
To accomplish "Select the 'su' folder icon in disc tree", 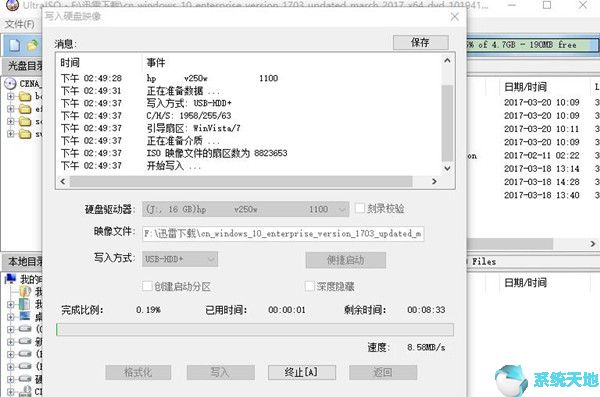I will point(25,134).
